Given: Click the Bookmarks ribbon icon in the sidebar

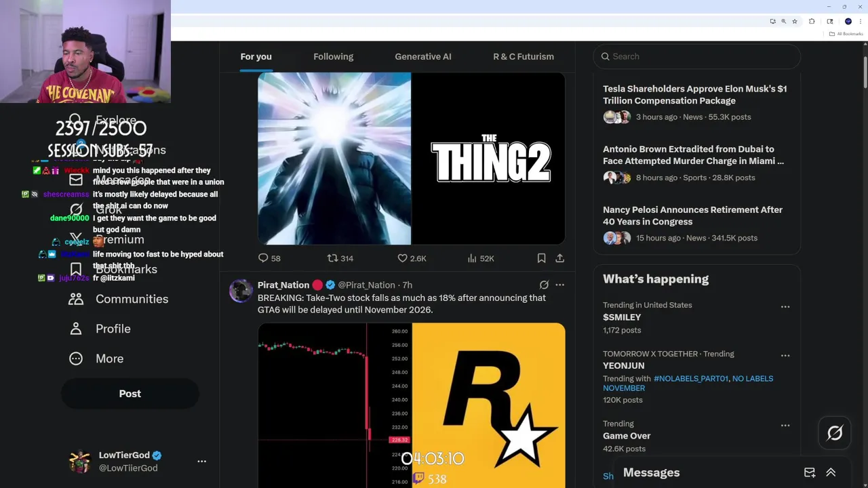Looking at the screenshot, I should pyautogui.click(x=76, y=269).
